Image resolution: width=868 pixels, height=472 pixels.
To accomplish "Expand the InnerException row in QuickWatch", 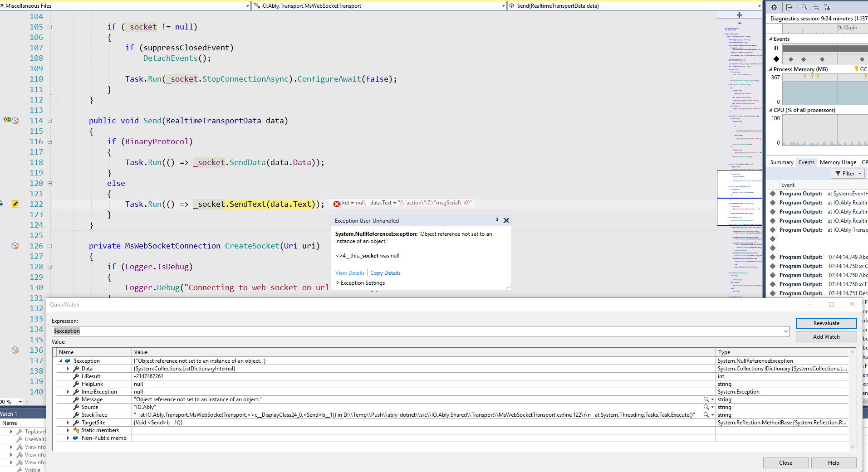I will [68, 392].
